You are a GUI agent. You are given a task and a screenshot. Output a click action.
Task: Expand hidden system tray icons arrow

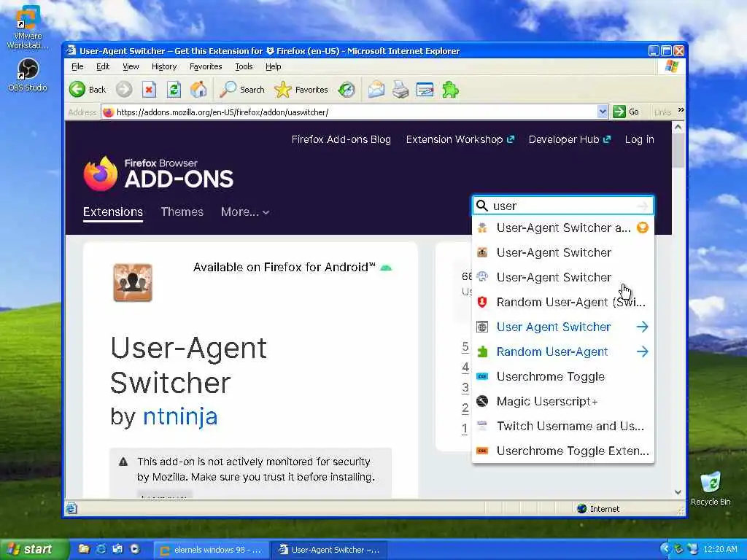click(x=665, y=549)
